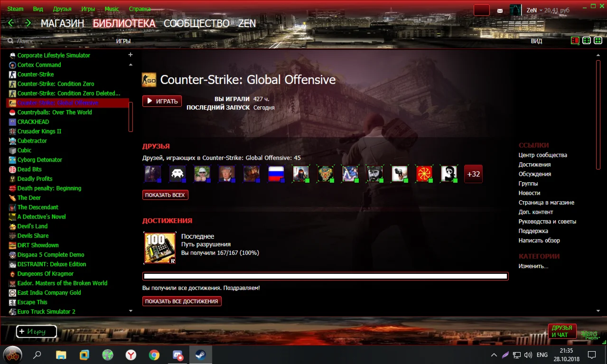
Task: Open the Вид menu
Action: (x=38, y=9)
